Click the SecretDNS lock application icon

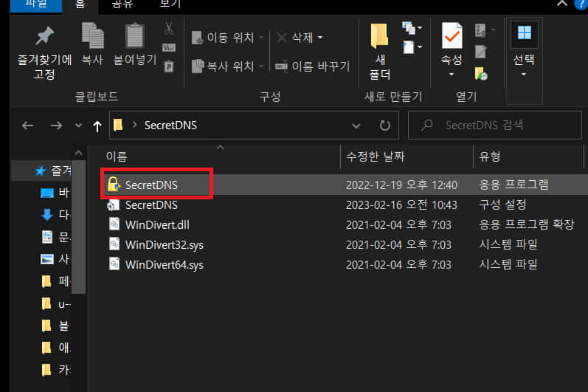click(x=114, y=184)
